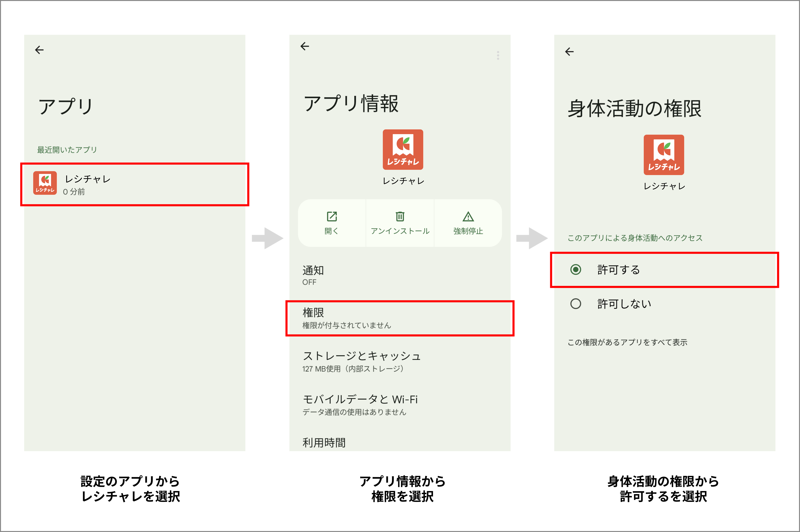Open the three-dot overflow menu

(x=498, y=55)
